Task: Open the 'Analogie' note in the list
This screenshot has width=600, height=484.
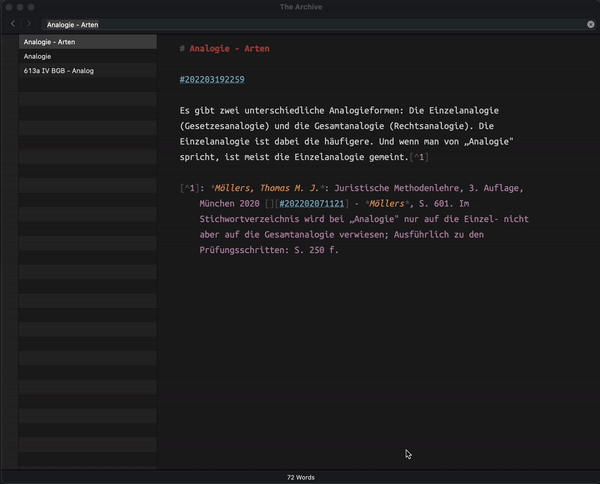Action: (88, 56)
